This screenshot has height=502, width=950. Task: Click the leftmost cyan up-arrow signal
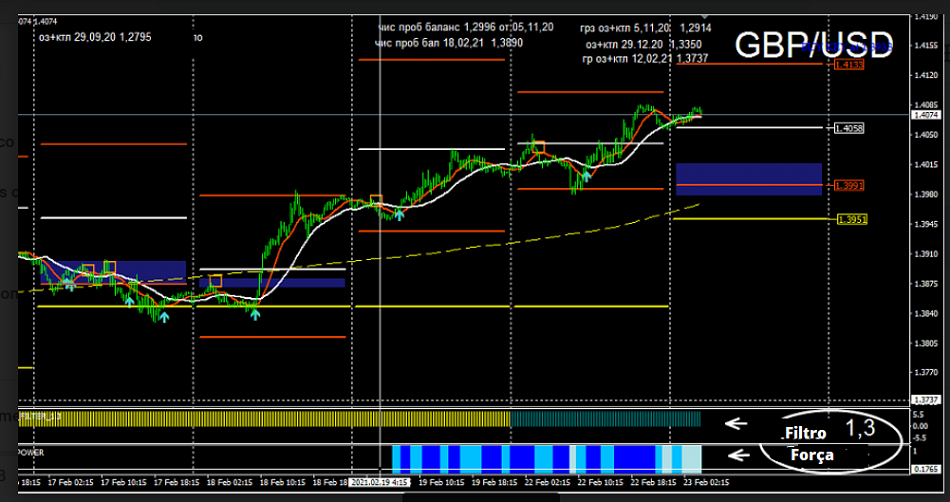(69, 284)
